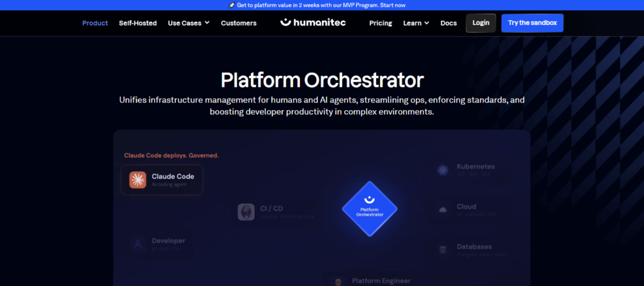Image resolution: width=644 pixels, height=286 pixels.
Task: Click the Kubernetes label
Action: (475, 167)
